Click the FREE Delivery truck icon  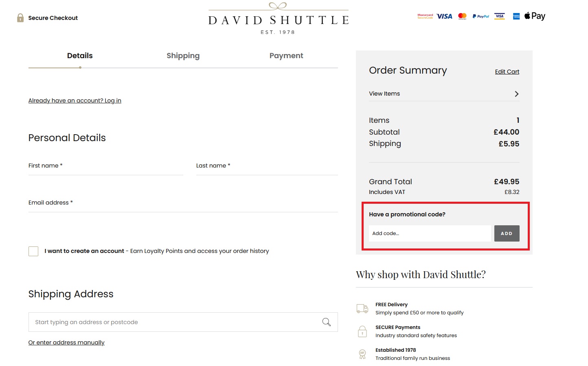362,309
